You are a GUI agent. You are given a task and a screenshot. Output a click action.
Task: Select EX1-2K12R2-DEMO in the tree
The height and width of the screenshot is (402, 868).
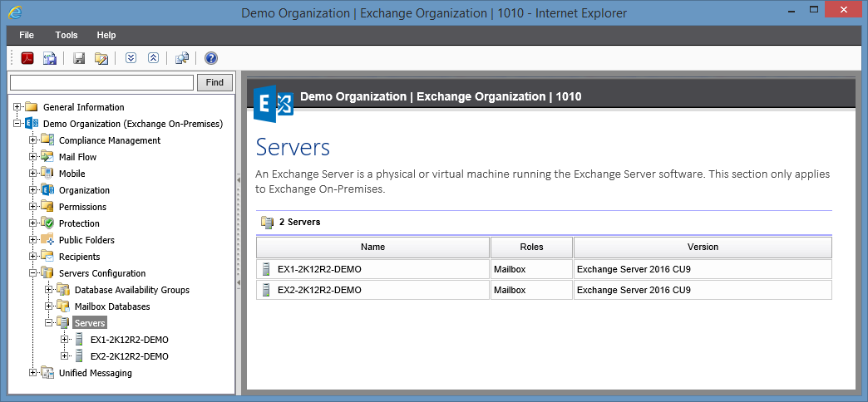click(x=130, y=340)
